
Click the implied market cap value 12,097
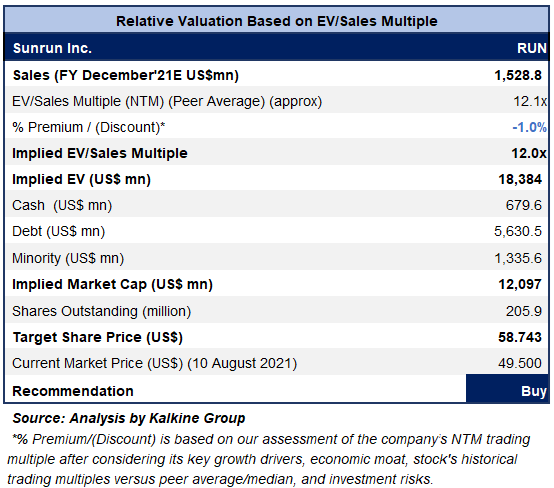(520, 284)
